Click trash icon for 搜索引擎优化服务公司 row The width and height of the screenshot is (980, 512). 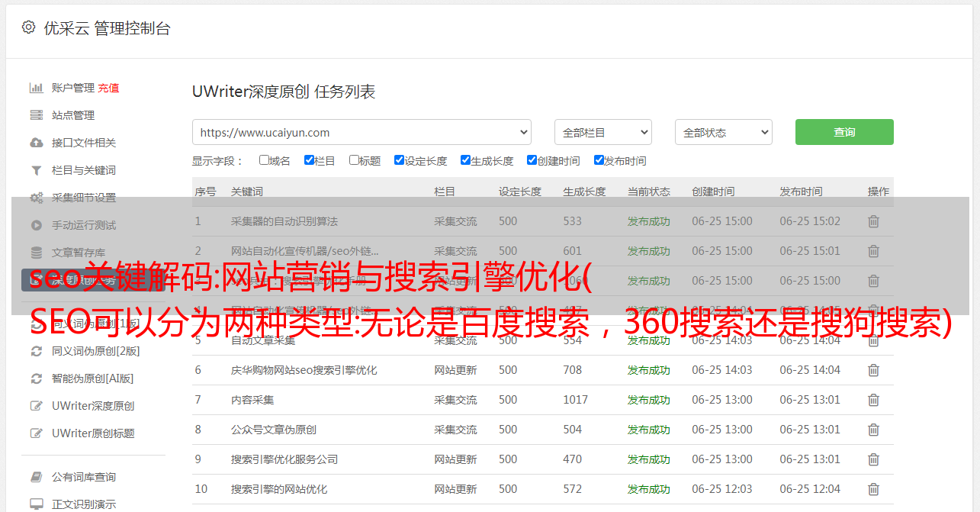(x=873, y=459)
